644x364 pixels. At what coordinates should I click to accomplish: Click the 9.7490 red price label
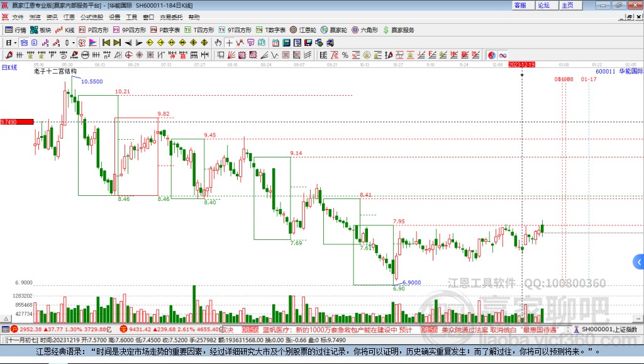click(17, 122)
